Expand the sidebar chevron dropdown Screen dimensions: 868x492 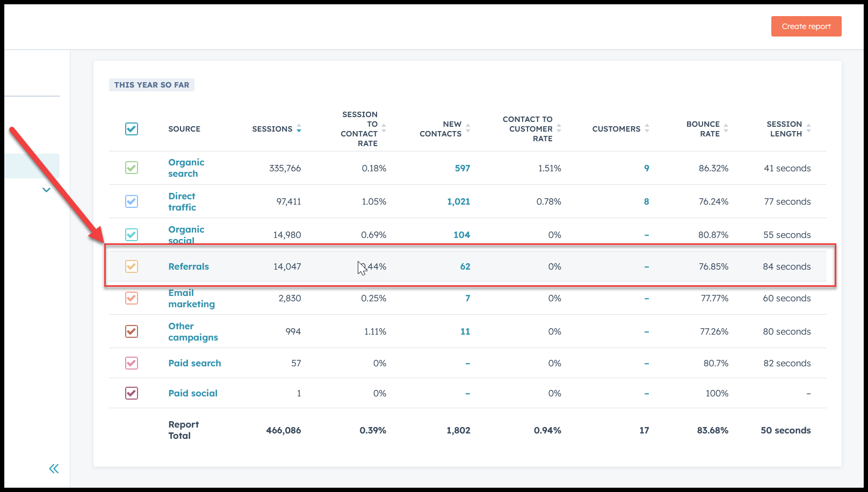(46, 190)
